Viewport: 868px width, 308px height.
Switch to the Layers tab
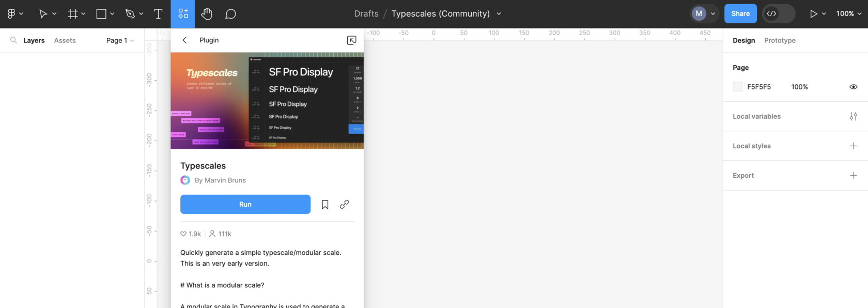click(34, 40)
